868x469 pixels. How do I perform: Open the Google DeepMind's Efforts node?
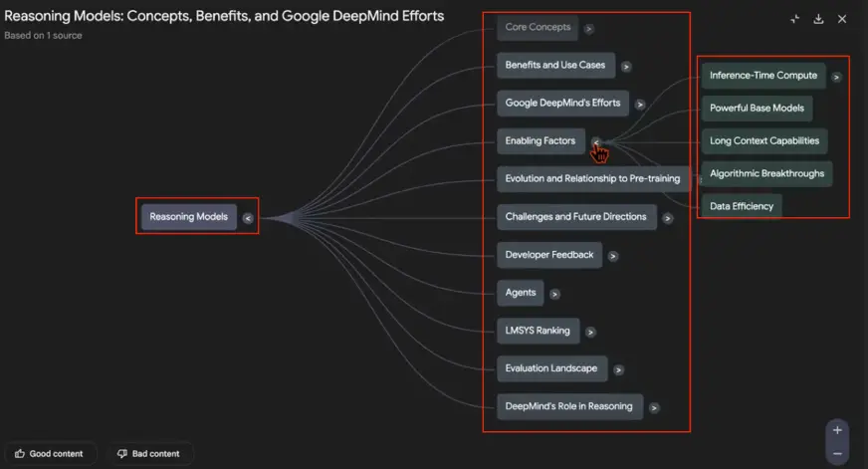(x=563, y=103)
